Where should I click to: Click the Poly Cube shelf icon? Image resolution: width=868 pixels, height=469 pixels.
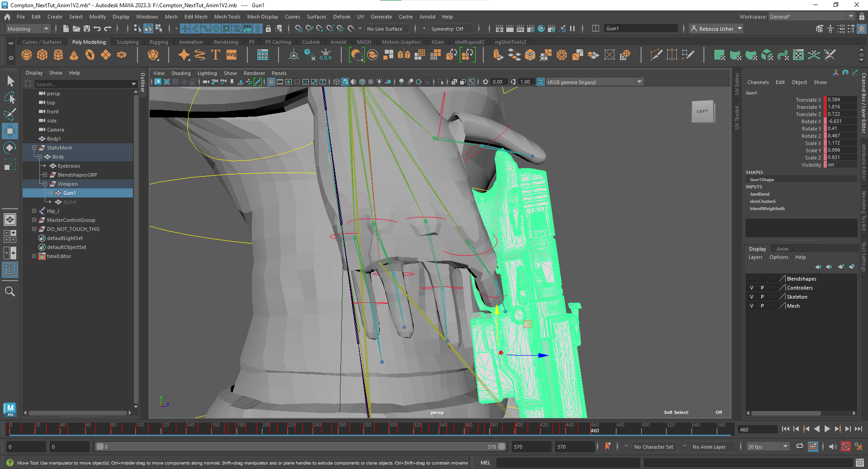click(42, 55)
